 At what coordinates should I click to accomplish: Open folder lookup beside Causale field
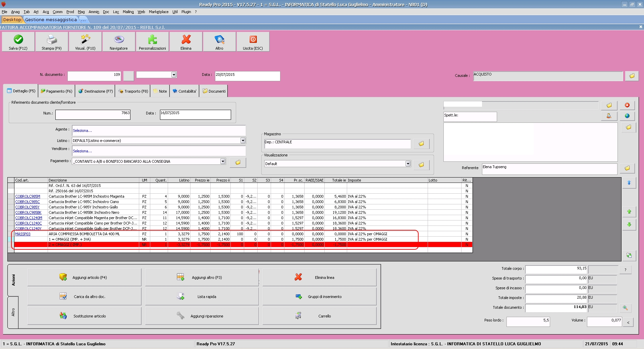coord(632,76)
